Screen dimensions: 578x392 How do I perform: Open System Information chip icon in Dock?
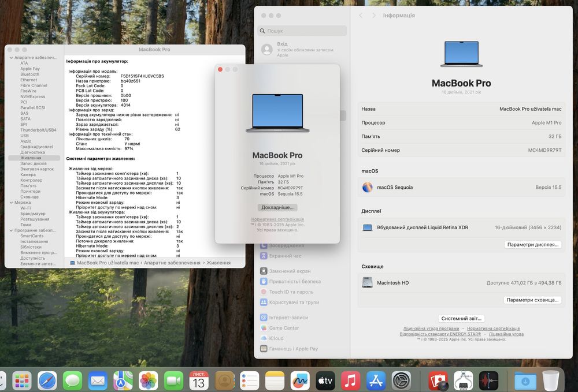pos(464,380)
